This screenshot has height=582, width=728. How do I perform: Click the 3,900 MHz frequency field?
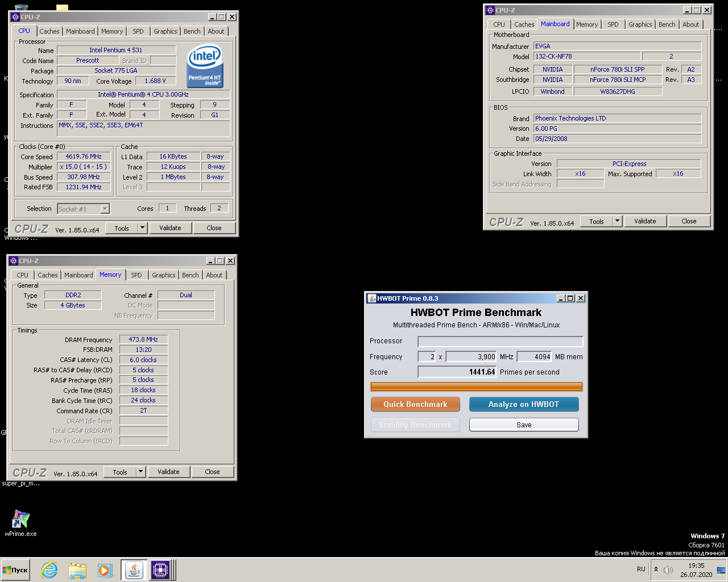point(471,357)
